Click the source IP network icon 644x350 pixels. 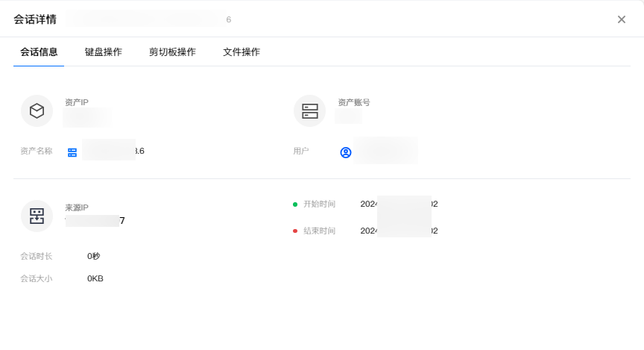(37, 216)
